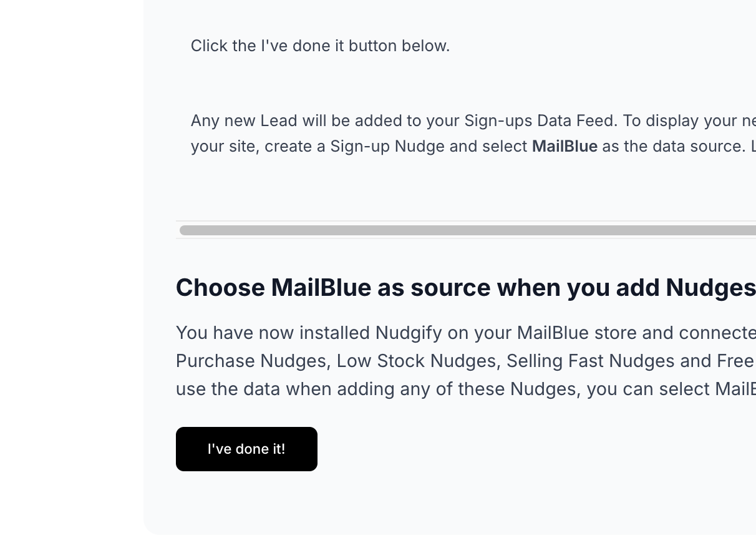Click the word 'MailBlue' in the heading
Viewport: 756px width, 558px height.
[x=321, y=288]
